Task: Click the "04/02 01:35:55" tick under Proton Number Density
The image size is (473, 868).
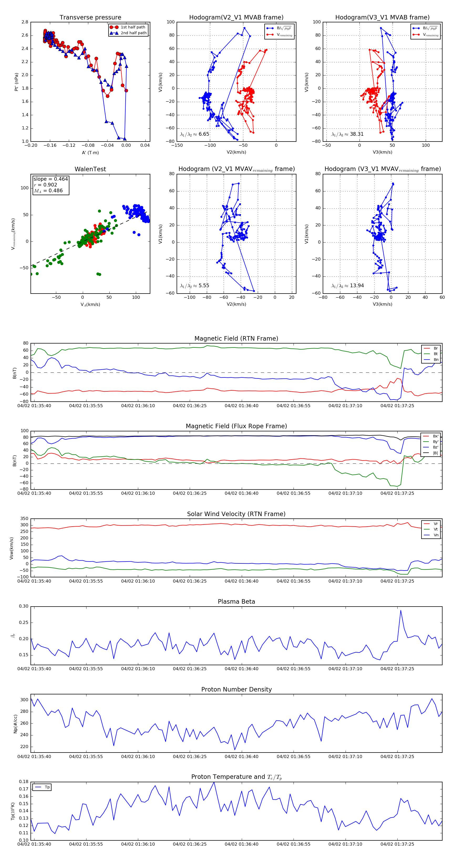Action: [x=86, y=756]
